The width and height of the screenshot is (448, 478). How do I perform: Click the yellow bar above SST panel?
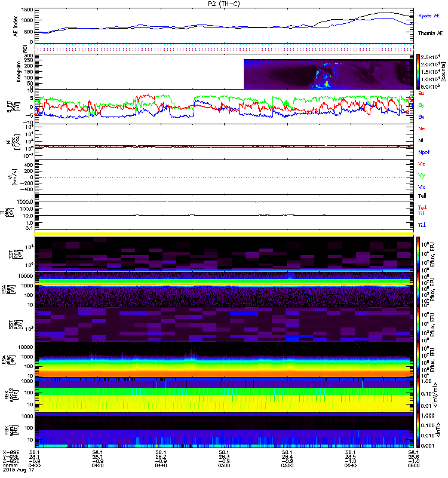tap(225, 233)
